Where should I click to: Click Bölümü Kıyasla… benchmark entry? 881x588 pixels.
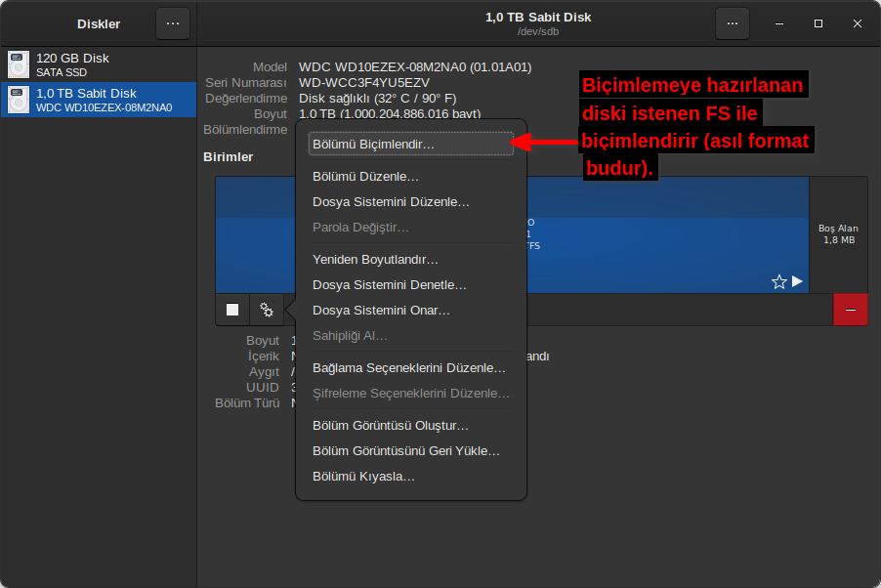click(363, 477)
